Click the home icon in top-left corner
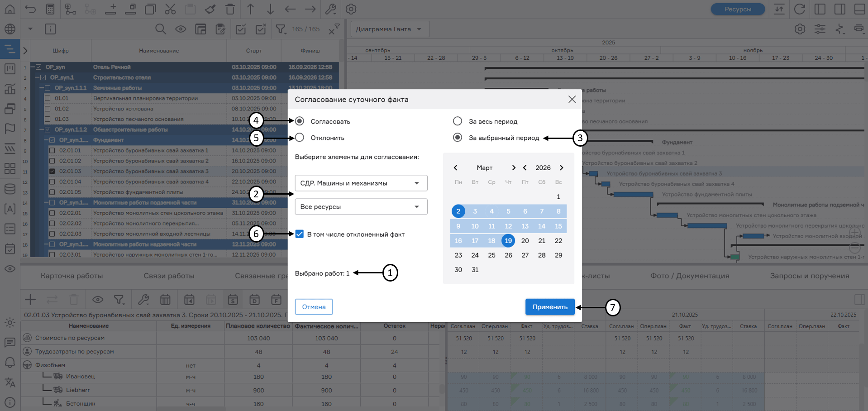Image resolution: width=868 pixels, height=411 pixels. click(x=10, y=9)
